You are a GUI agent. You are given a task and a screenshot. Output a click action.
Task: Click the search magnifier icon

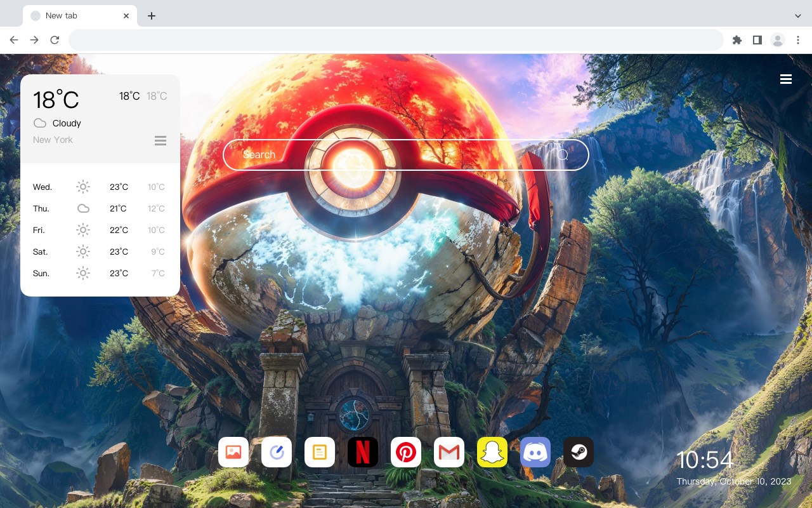562,155
